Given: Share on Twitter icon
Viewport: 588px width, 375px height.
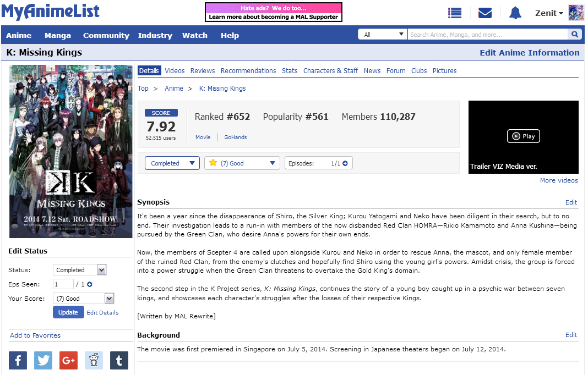Looking at the screenshot, I should [43, 361].
